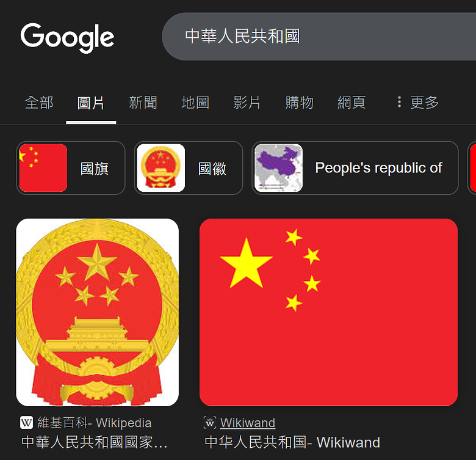Go to the 影片 tab
This screenshot has height=460, width=476.
pos(247,103)
